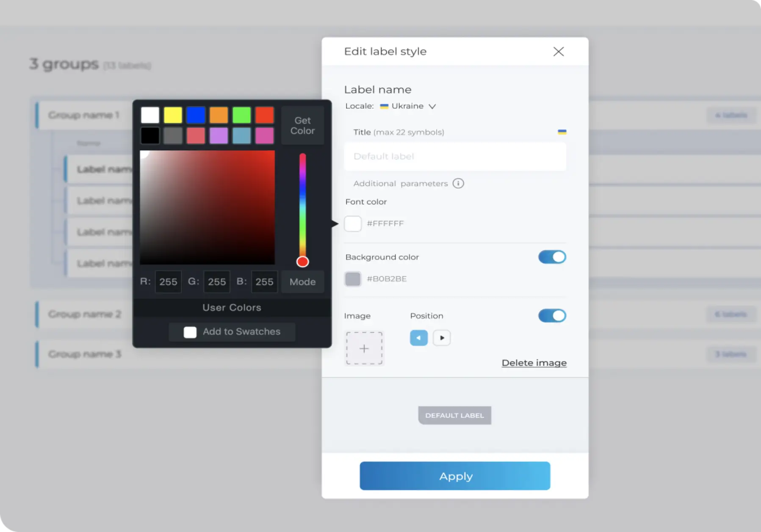This screenshot has height=532, width=761.
Task: Open the Ukraine locale dropdown
Action: pyautogui.click(x=408, y=106)
